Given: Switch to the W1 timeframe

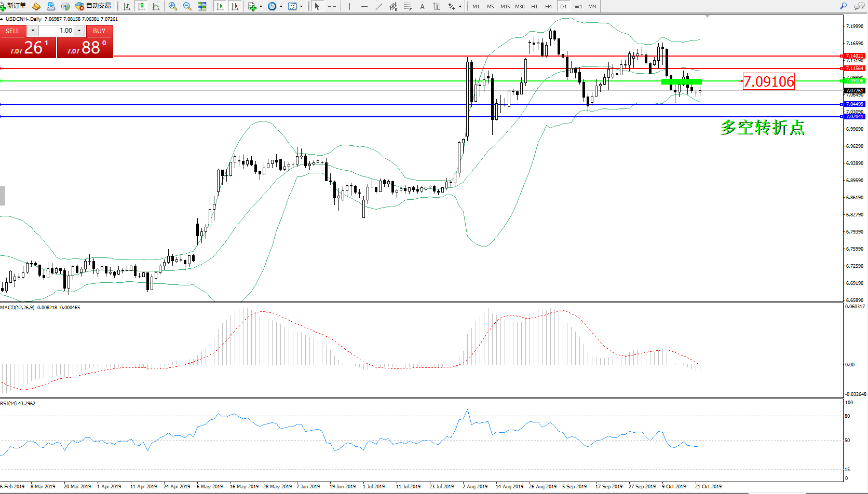Looking at the screenshot, I should [x=578, y=6].
